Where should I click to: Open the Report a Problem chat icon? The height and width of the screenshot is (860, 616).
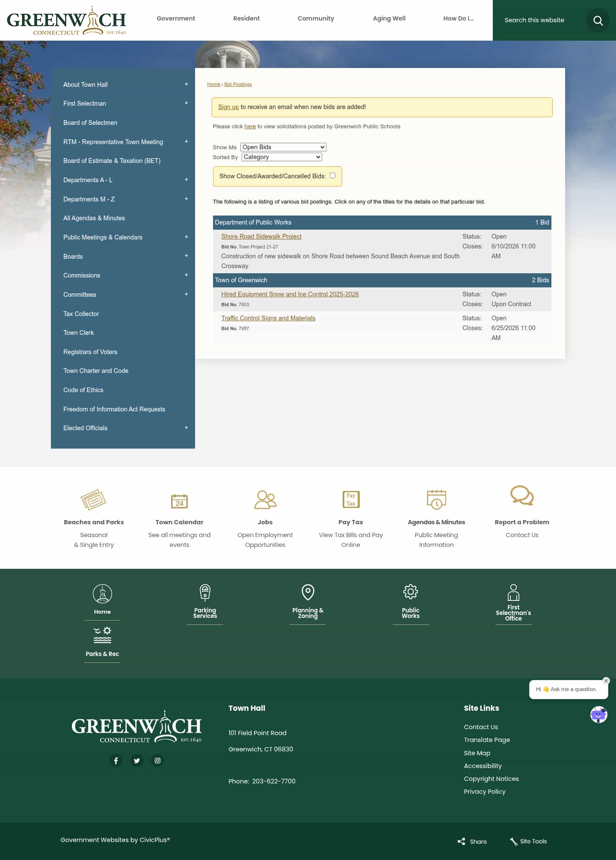click(x=522, y=495)
